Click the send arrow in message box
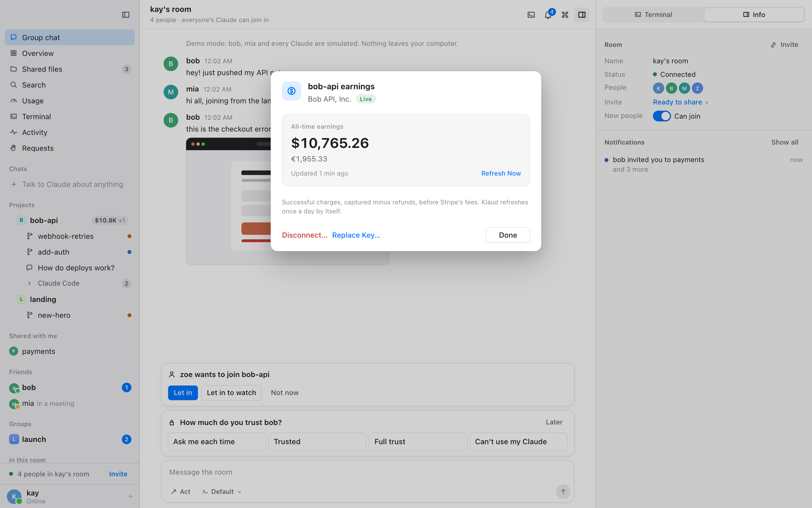 point(563,492)
